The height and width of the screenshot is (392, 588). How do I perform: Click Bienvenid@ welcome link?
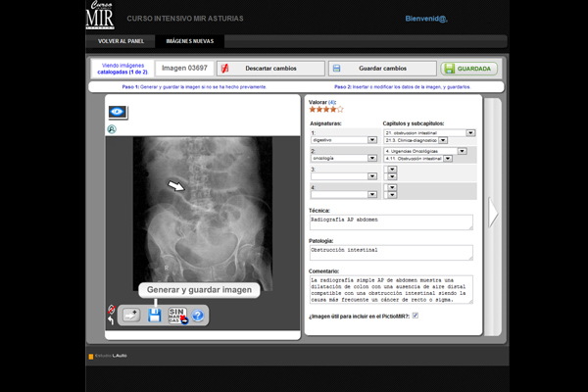(426, 19)
